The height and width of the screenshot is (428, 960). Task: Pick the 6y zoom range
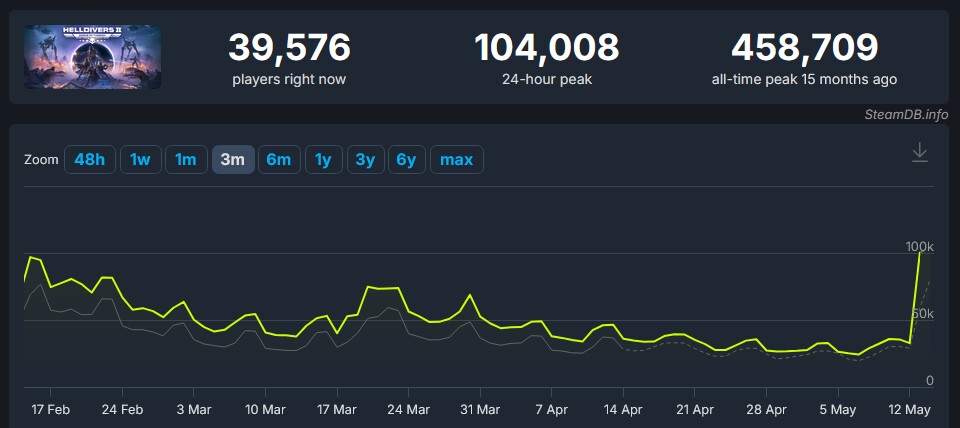coord(406,160)
